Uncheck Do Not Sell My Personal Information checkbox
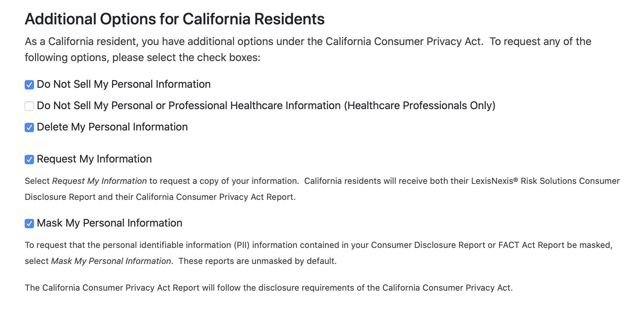 coord(29,85)
